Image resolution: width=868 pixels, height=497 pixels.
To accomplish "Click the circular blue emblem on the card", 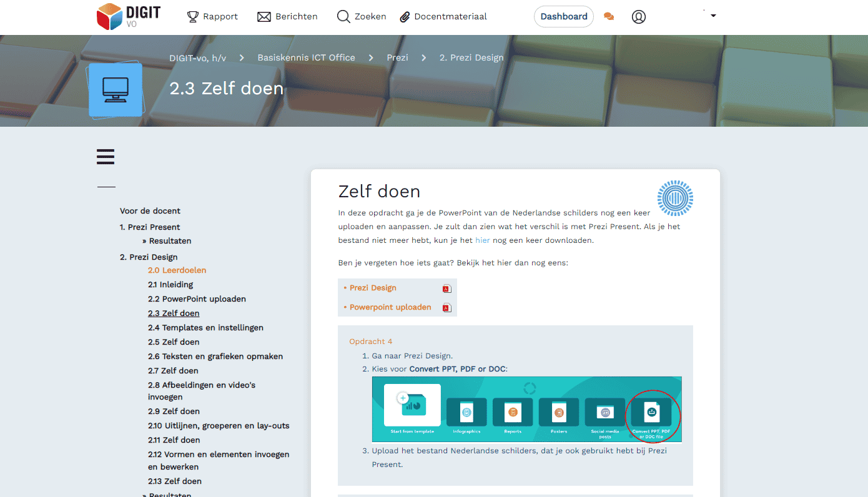I will pyautogui.click(x=675, y=199).
